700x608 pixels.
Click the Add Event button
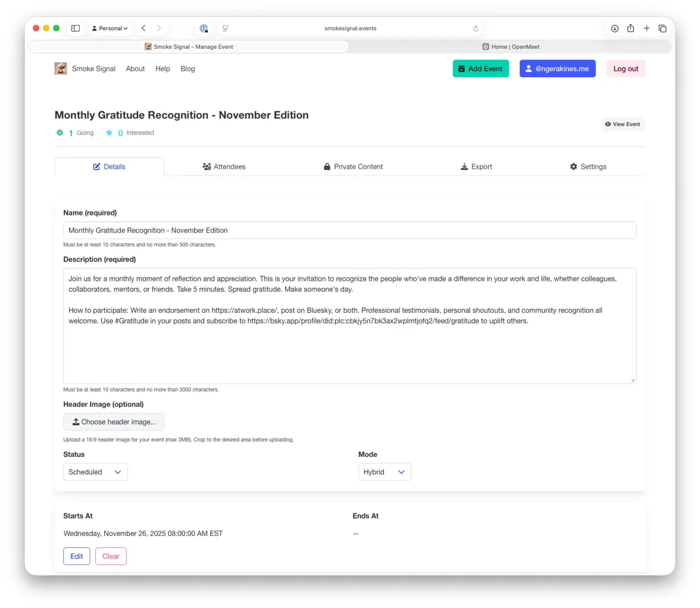(x=480, y=68)
